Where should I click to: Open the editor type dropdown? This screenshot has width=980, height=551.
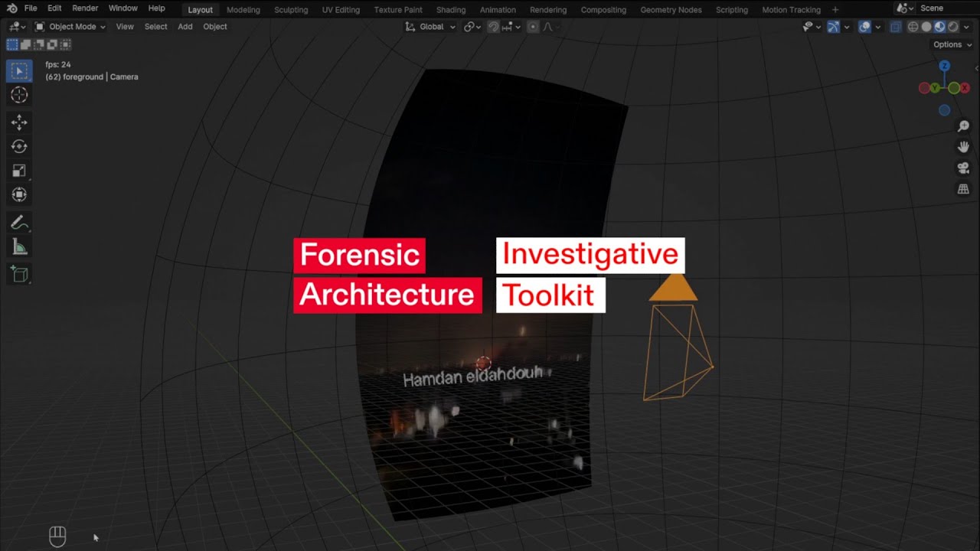pyautogui.click(x=18, y=27)
